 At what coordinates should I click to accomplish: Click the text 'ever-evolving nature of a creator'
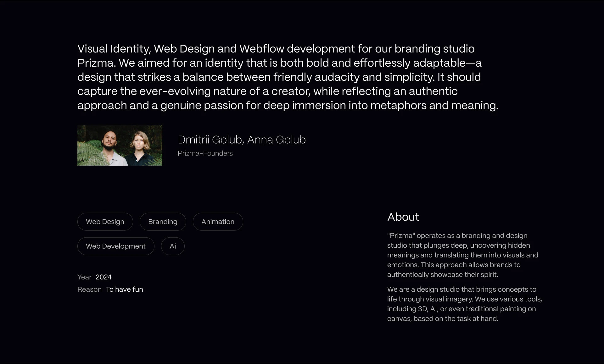point(225,91)
